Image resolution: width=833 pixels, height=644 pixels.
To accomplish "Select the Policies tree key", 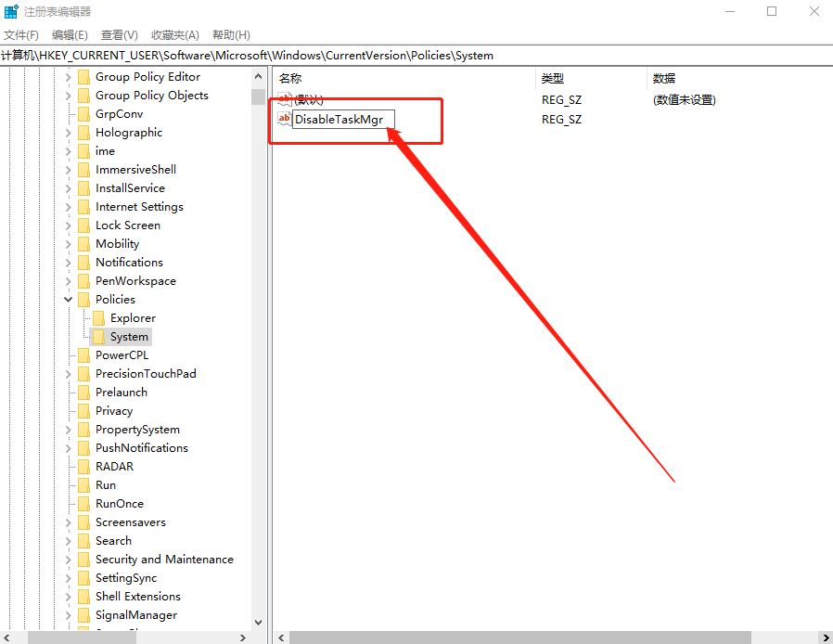I will pyautogui.click(x=115, y=300).
